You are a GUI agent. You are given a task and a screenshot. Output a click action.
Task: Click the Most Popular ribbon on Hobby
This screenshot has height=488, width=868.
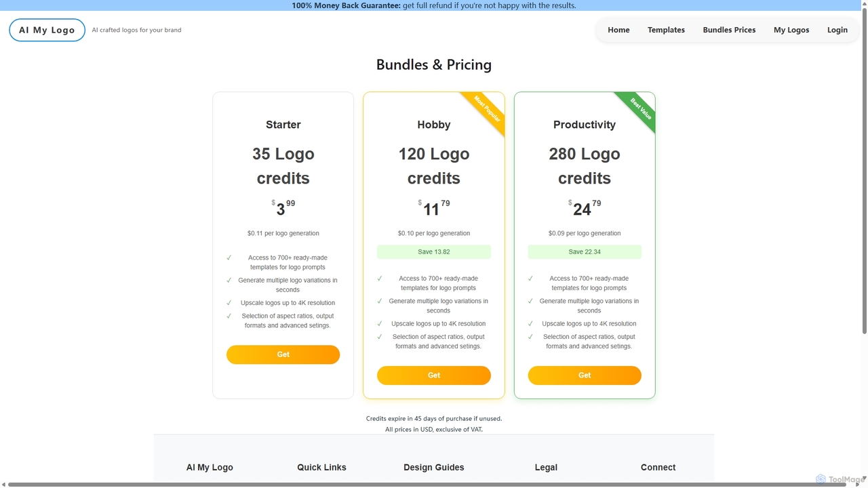point(487,109)
